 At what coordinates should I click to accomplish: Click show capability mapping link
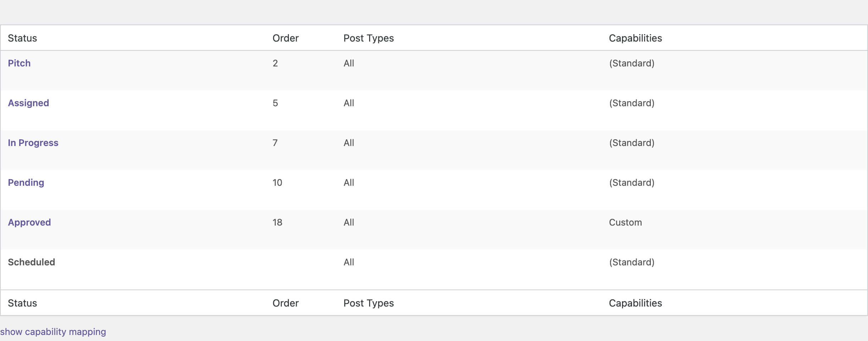point(53,332)
